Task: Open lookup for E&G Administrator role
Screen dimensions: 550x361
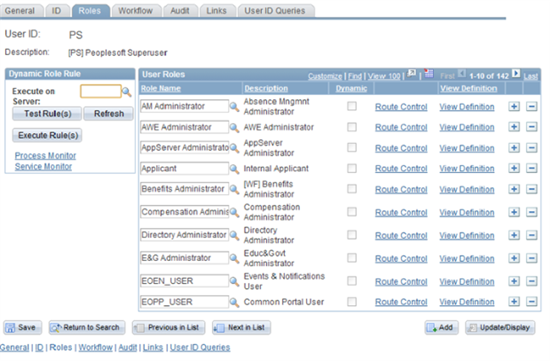Action: click(234, 258)
